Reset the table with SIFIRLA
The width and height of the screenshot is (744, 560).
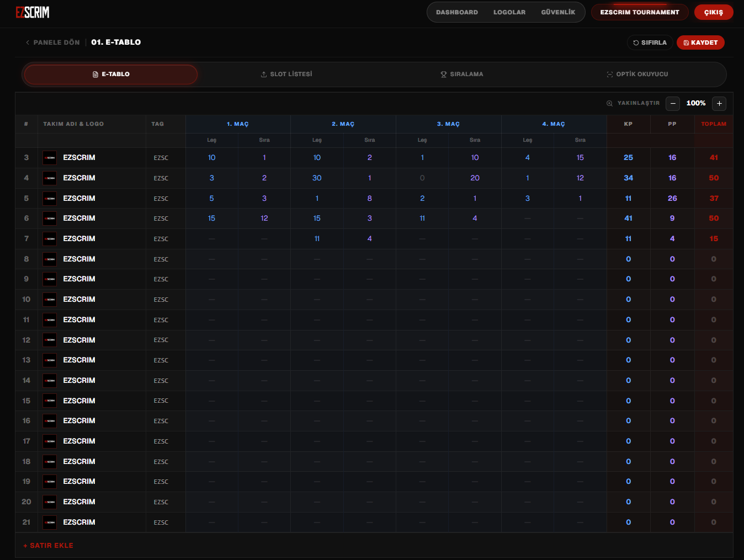pos(650,42)
